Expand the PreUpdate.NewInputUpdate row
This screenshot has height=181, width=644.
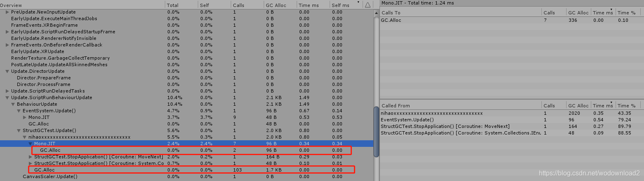[x=7, y=12]
